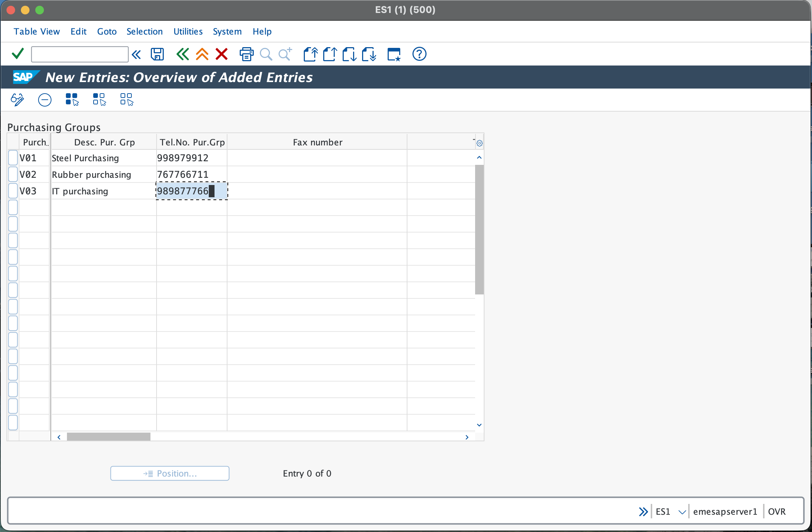Click the Find magnifier icon
This screenshot has height=532, width=812.
(x=266, y=54)
